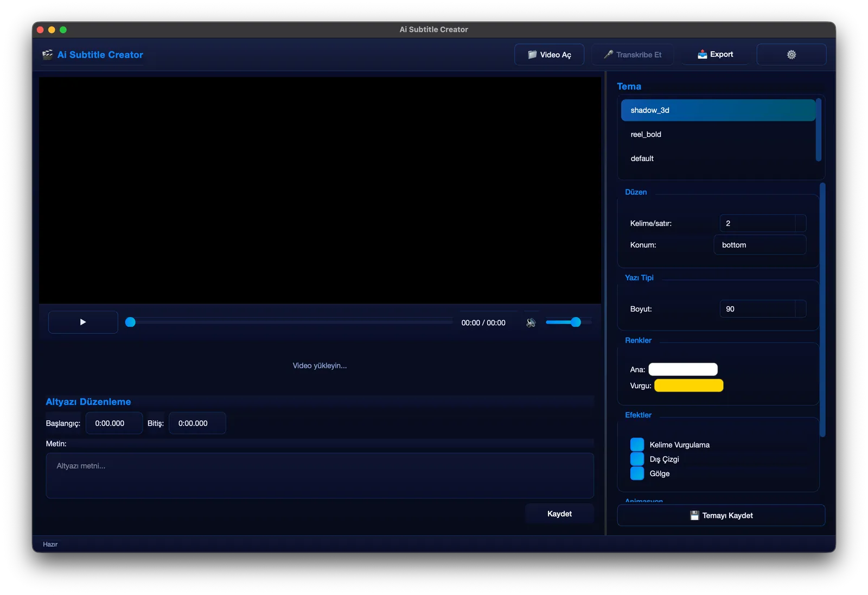Click the settings panel vertical scrollbar
This screenshot has height=595, width=868.
pyautogui.click(x=822, y=309)
